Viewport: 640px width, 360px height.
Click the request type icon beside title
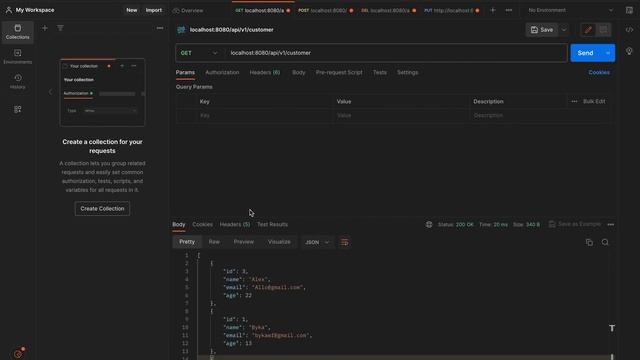click(x=181, y=30)
